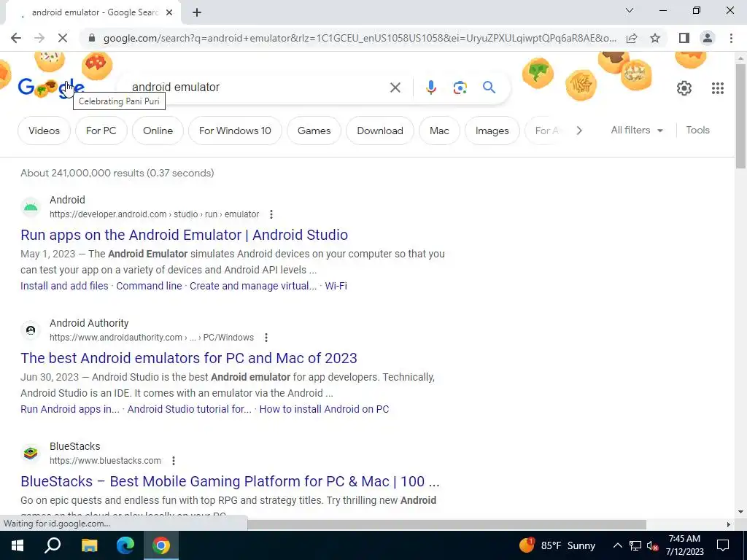Launch Microsoft Edge from taskbar
Image resolution: width=747 pixels, height=560 pixels.
[x=125, y=545]
